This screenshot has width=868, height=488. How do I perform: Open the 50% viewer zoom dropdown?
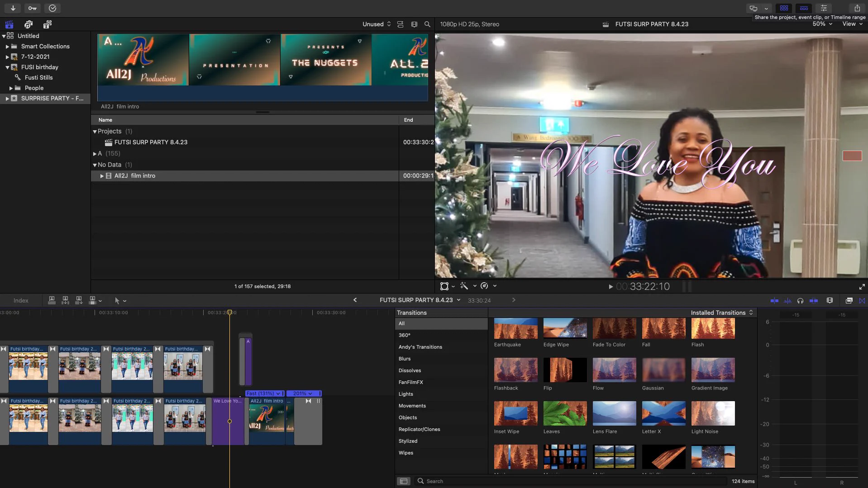click(822, 24)
